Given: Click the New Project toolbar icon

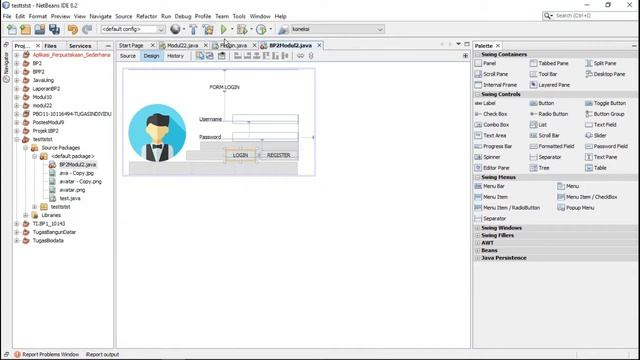Looking at the screenshot, I should (25, 29).
